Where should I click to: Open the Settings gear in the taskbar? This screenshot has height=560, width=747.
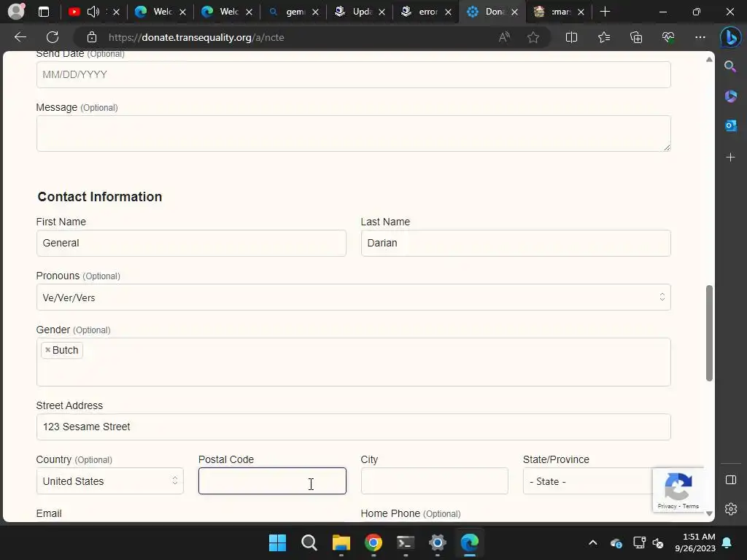[x=438, y=542]
